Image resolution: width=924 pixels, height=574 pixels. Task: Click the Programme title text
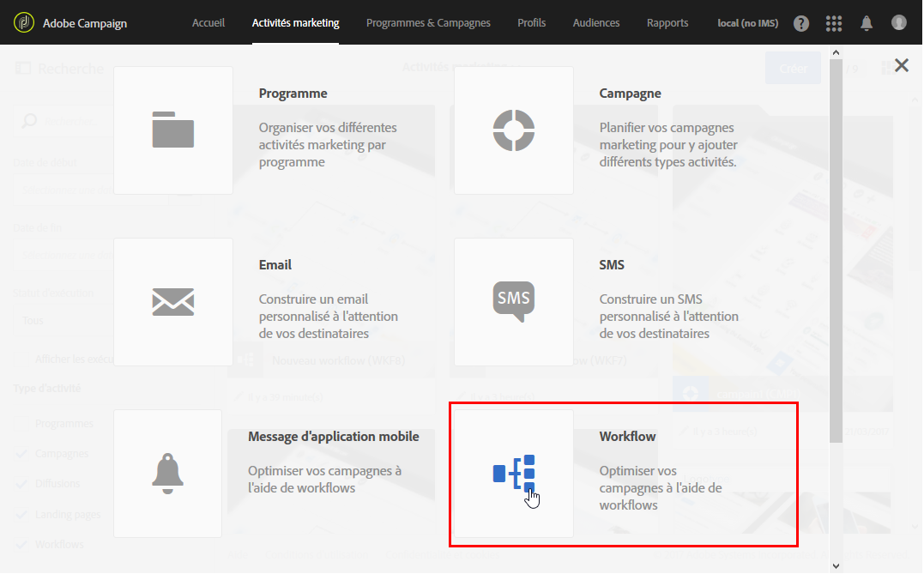pos(293,94)
